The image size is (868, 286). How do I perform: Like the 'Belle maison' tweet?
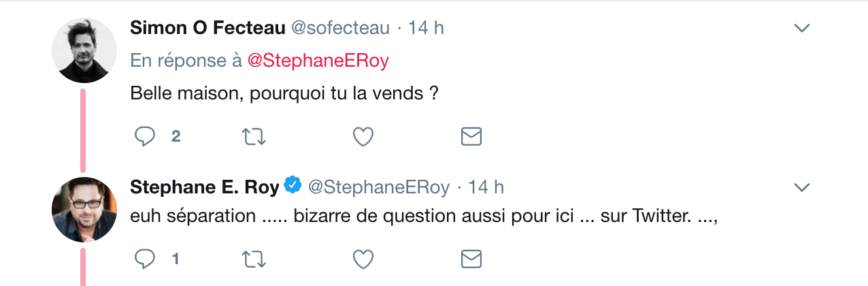point(363,137)
